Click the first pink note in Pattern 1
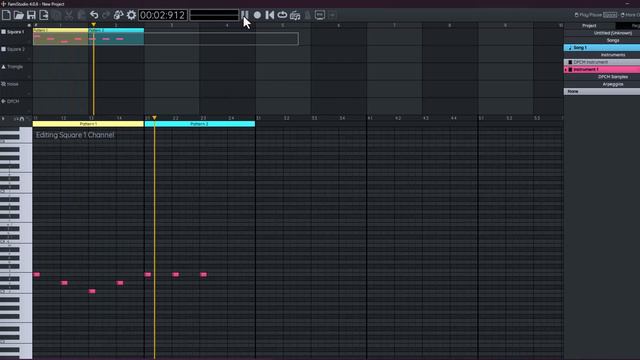 (37, 275)
